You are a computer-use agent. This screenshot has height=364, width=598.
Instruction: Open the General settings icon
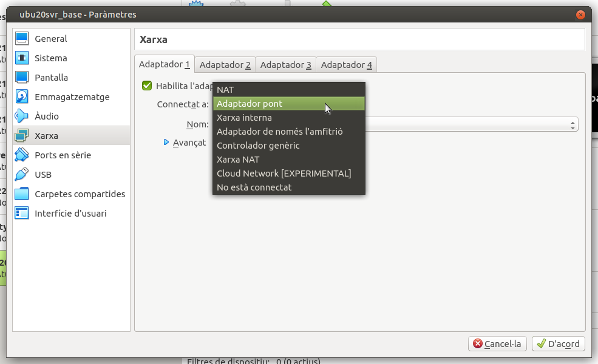coord(22,39)
